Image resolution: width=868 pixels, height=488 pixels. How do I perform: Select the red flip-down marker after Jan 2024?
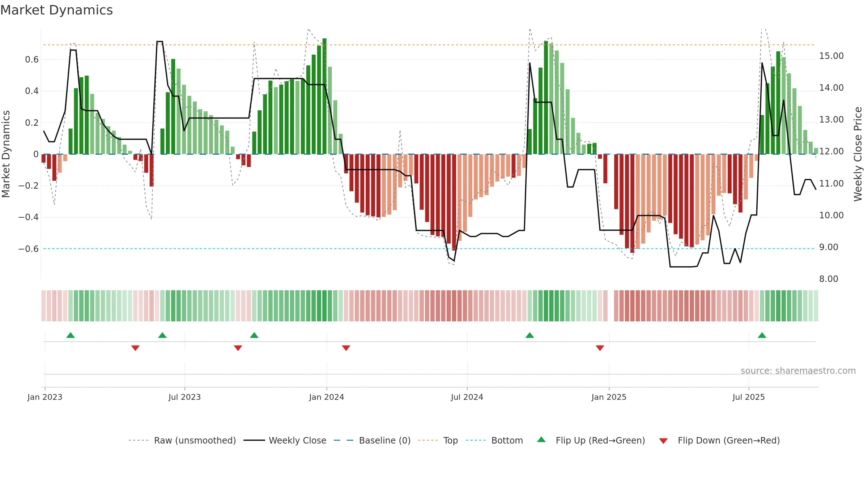346,348
